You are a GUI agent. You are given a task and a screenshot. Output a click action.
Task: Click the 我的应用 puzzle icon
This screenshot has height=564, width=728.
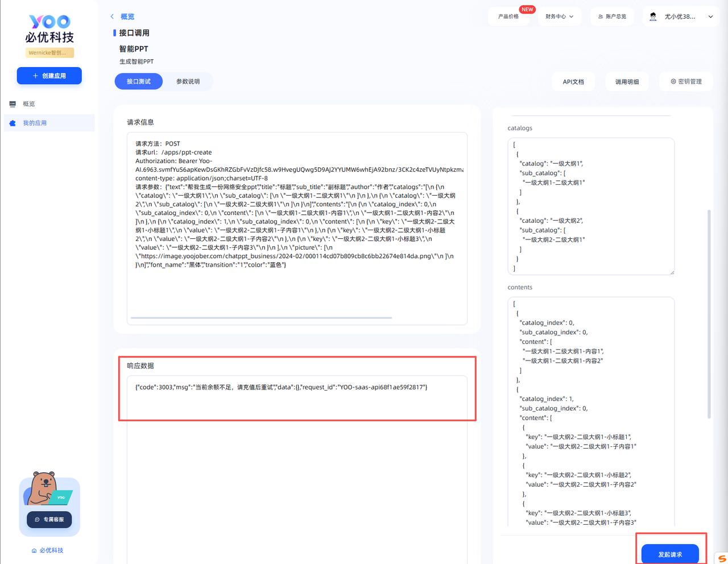(x=13, y=123)
